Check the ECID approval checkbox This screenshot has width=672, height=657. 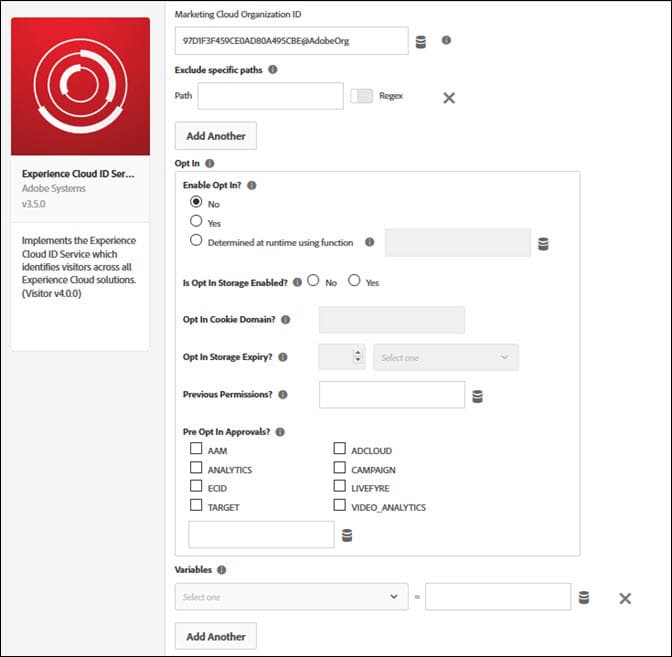pos(196,486)
